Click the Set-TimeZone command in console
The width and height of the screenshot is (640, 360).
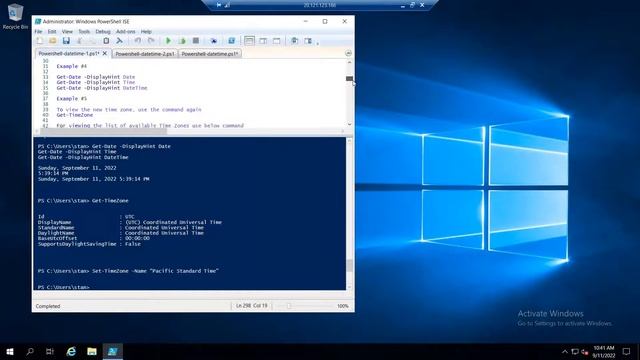pos(155,271)
